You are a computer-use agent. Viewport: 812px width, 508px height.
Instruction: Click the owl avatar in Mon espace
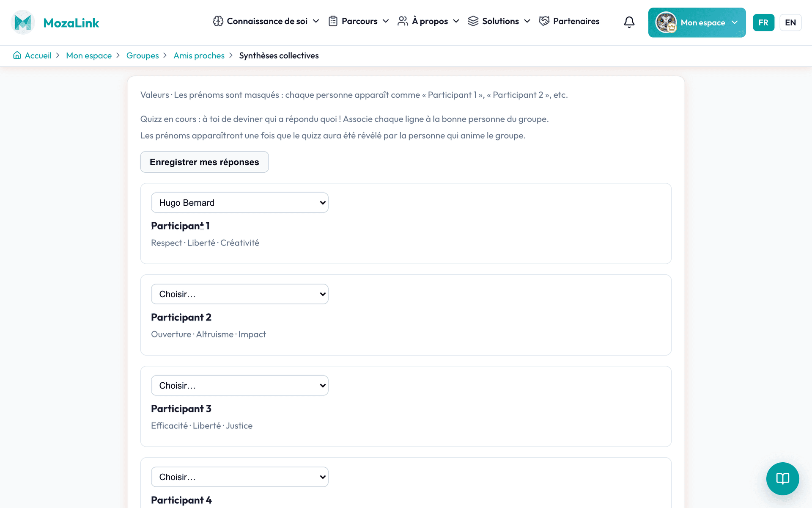coord(666,22)
